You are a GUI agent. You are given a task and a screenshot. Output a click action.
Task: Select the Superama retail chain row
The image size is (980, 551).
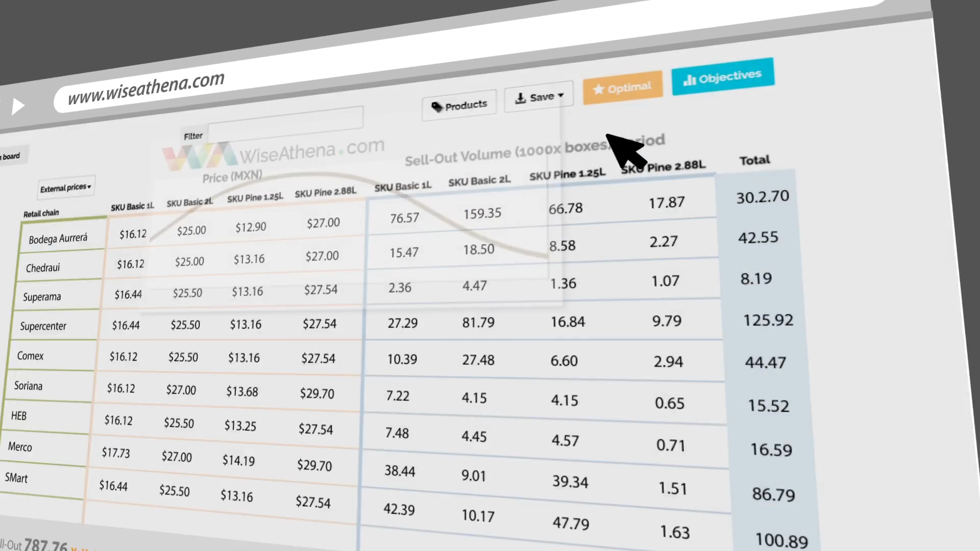(42, 297)
